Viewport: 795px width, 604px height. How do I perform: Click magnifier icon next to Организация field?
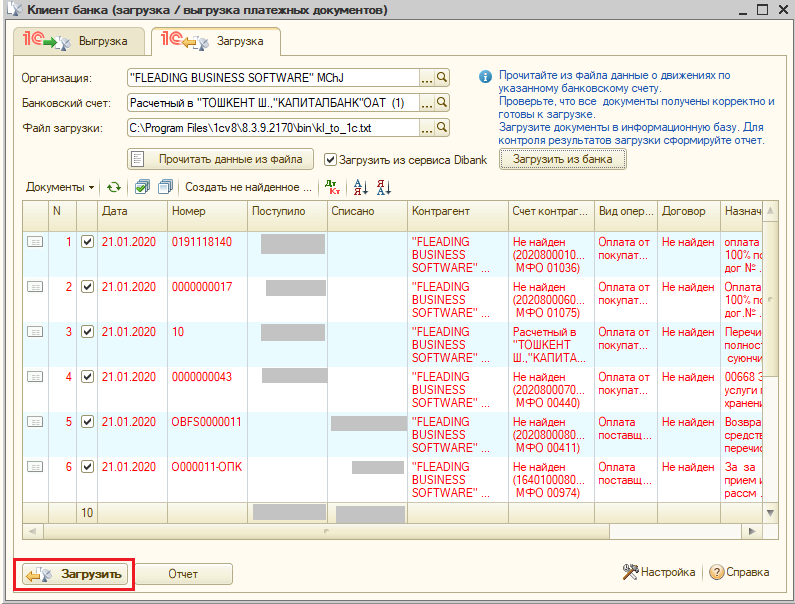click(442, 78)
